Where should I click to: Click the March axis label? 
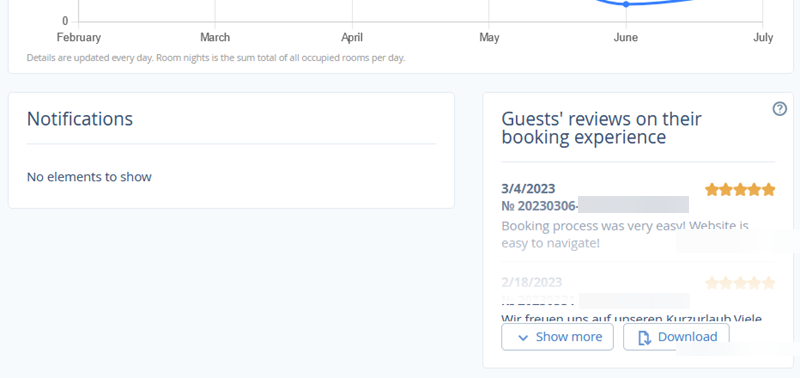[x=215, y=37]
